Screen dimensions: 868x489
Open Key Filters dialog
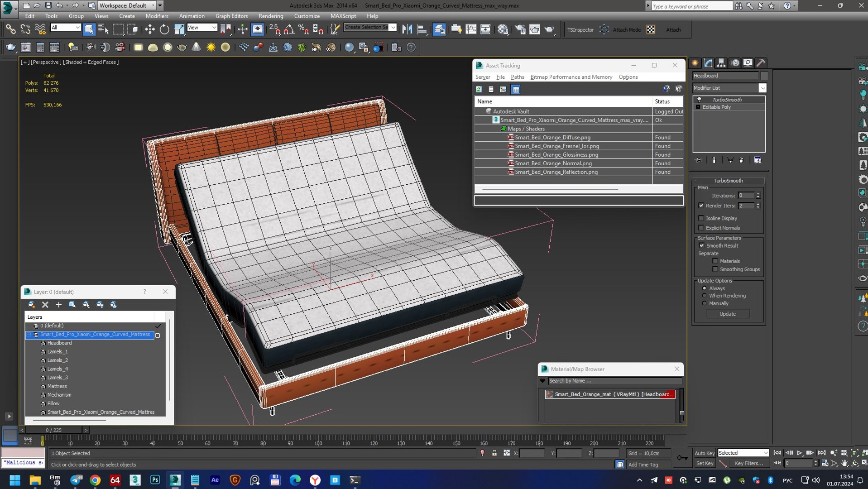pos(748,463)
